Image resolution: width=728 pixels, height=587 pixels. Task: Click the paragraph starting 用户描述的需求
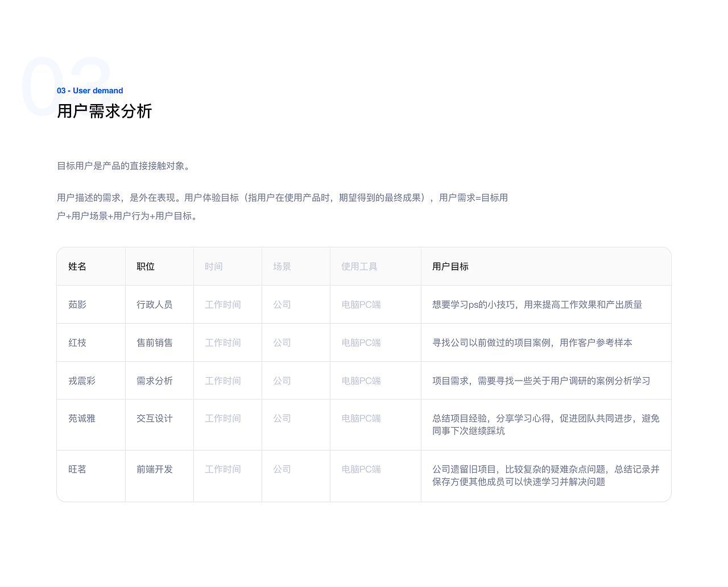click(x=283, y=207)
